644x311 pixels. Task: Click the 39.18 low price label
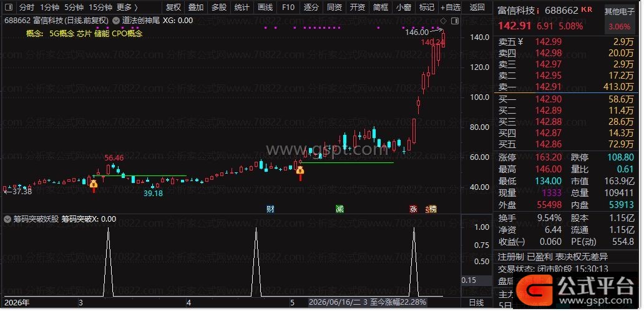(x=153, y=193)
